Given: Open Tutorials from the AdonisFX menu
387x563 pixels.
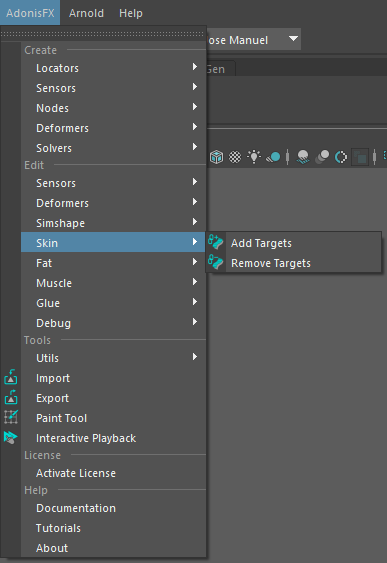Looking at the screenshot, I should (113, 528).
